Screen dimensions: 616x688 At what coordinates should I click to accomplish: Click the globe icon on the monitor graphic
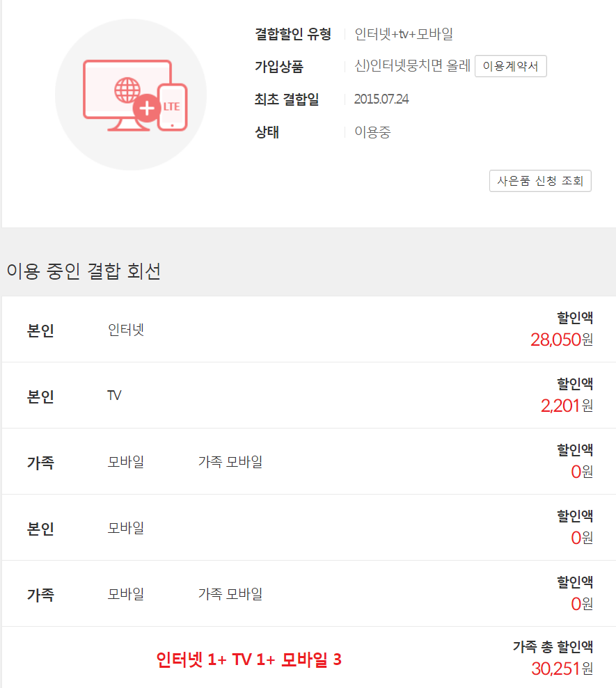coord(126,90)
